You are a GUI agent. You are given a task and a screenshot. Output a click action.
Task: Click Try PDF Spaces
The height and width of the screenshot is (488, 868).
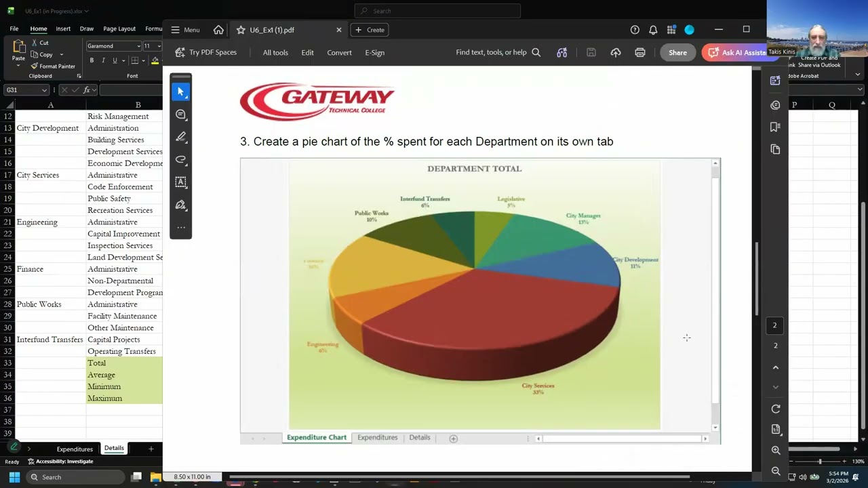tap(205, 52)
